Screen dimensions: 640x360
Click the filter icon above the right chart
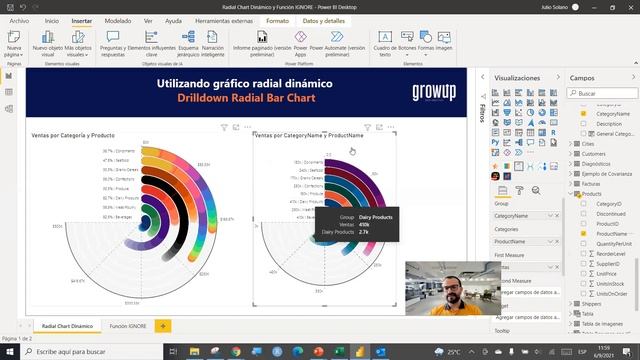tap(367, 127)
